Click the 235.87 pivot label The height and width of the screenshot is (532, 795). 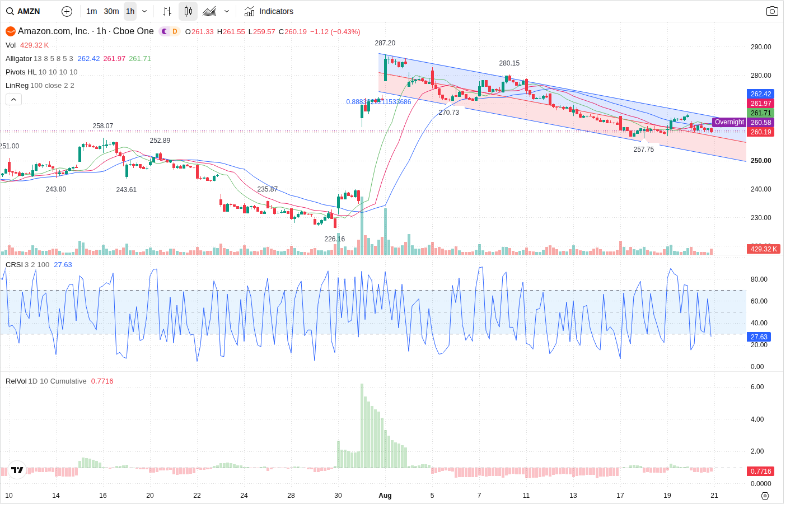pyautogui.click(x=268, y=189)
